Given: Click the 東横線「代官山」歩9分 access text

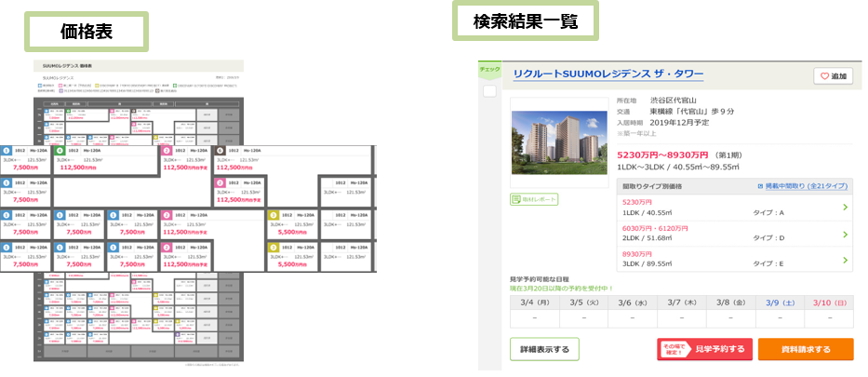Looking at the screenshot, I should click(x=692, y=112).
